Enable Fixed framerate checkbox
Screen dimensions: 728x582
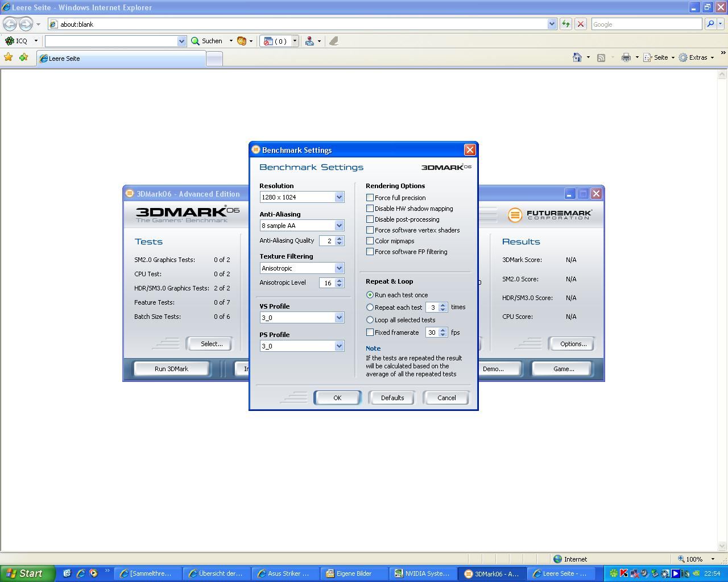[x=370, y=332]
